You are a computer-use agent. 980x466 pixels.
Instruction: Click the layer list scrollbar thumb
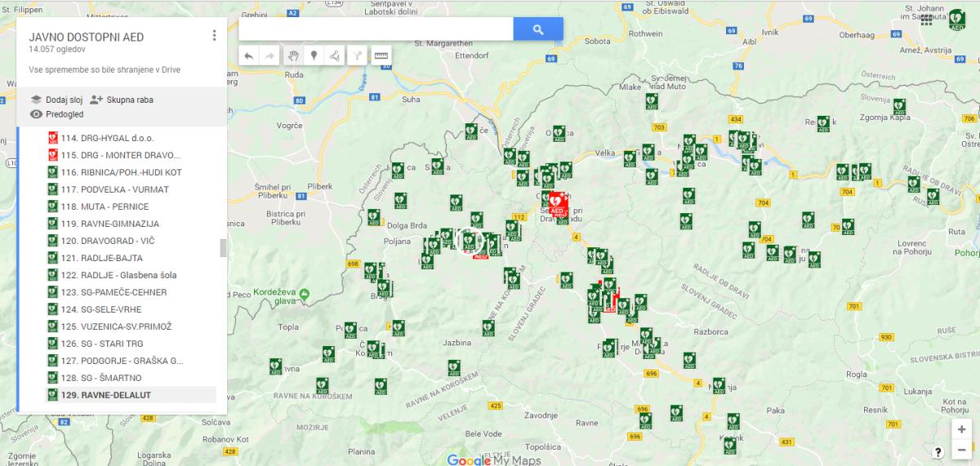click(223, 248)
